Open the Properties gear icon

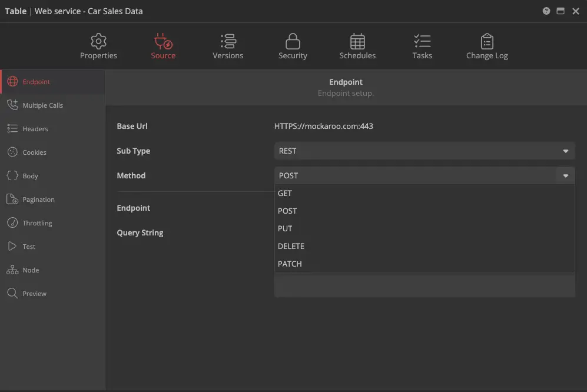98,41
